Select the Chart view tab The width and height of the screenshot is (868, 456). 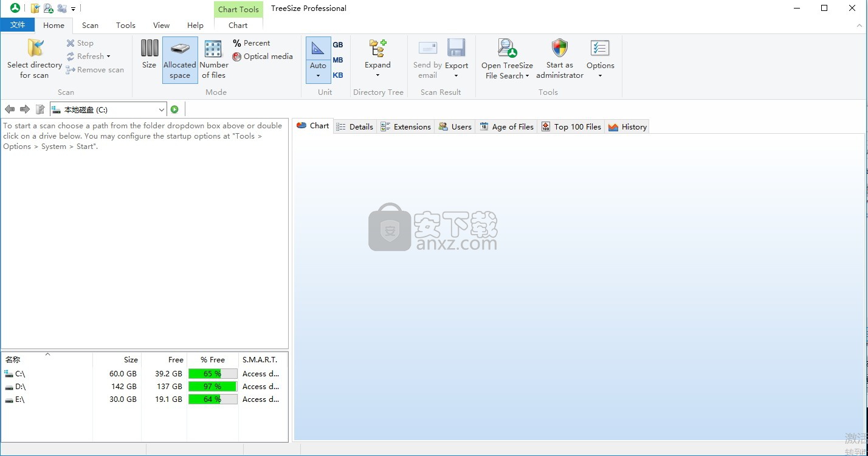pos(313,126)
